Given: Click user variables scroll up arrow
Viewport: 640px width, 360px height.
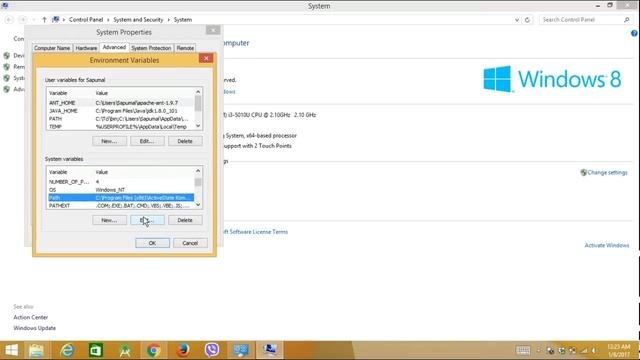Looking at the screenshot, I should click(x=198, y=92).
